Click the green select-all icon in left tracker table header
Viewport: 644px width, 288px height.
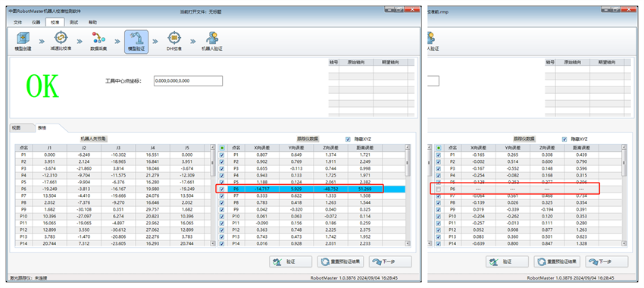(222, 148)
